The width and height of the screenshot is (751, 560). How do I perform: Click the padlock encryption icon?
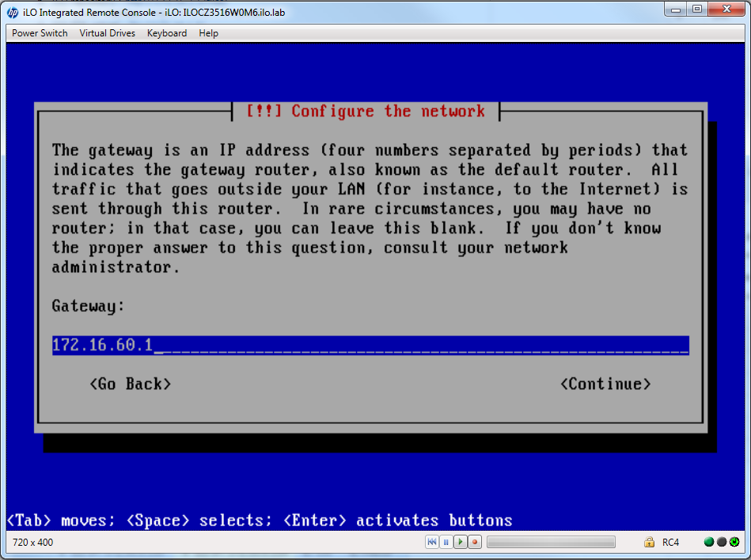(649, 542)
